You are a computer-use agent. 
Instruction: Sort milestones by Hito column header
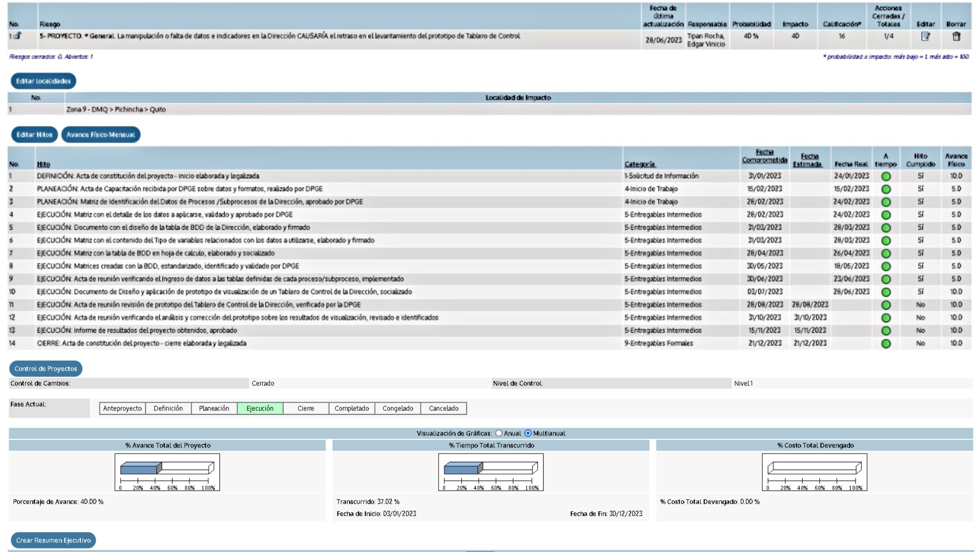pyautogui.click(x=43, y=164)
